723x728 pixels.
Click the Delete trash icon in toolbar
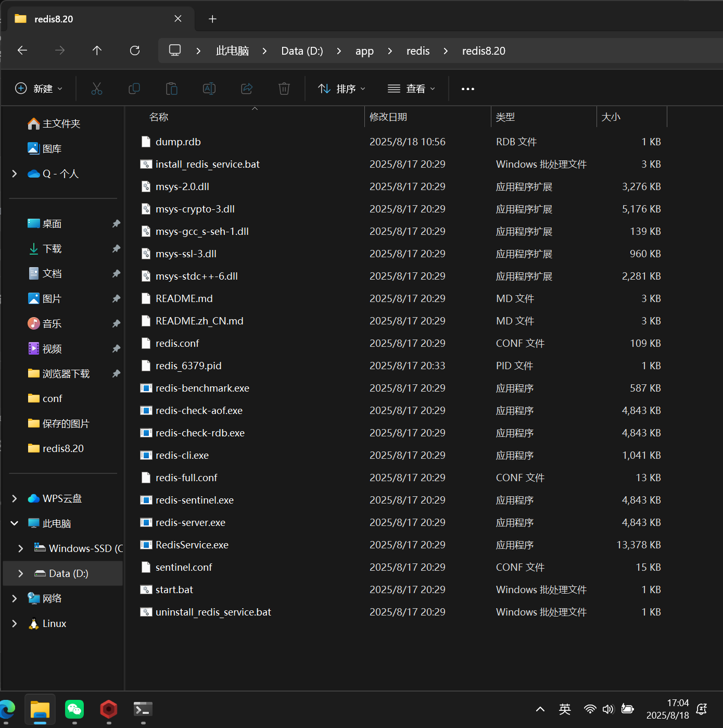[x=284, y=89]
